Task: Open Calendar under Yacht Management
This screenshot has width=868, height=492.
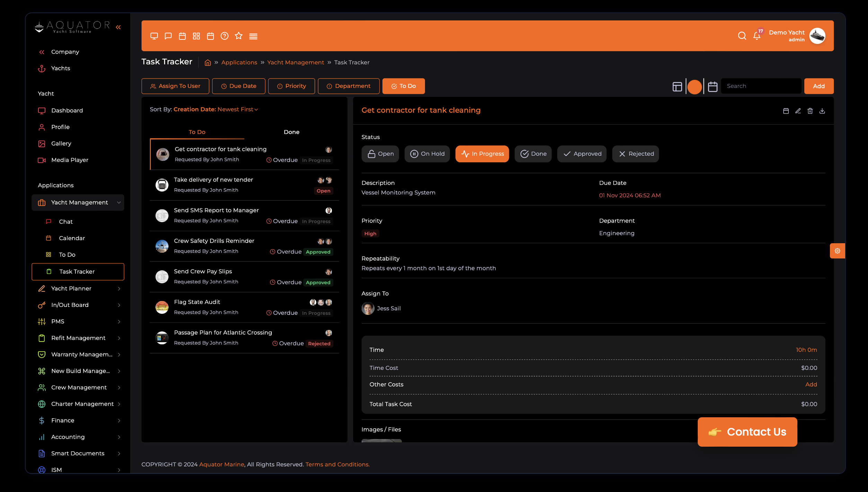Action: (x=72, y=238)
